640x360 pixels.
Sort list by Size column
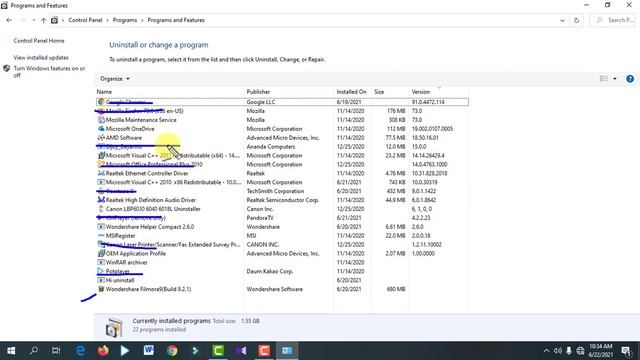click(379, 92)
